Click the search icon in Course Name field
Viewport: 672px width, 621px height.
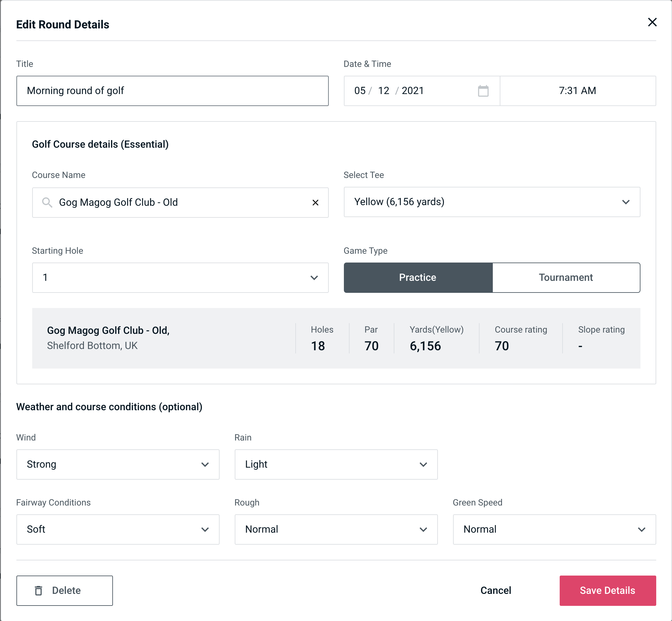pos(46,203)
